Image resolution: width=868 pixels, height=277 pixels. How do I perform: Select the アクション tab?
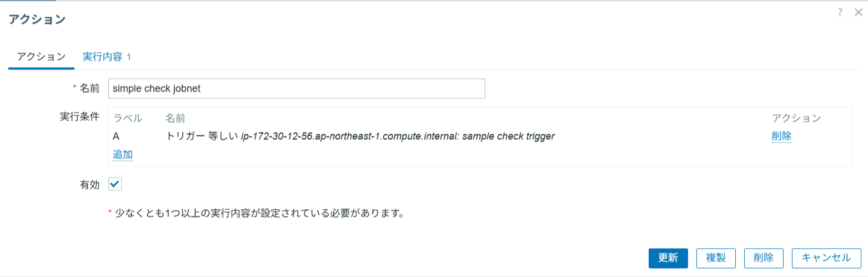(x=41, y=57)
